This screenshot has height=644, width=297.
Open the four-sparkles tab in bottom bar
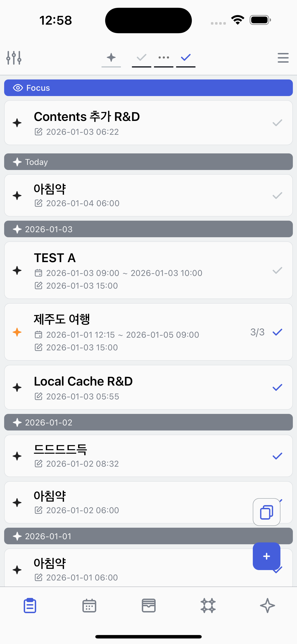pos(208,606)
